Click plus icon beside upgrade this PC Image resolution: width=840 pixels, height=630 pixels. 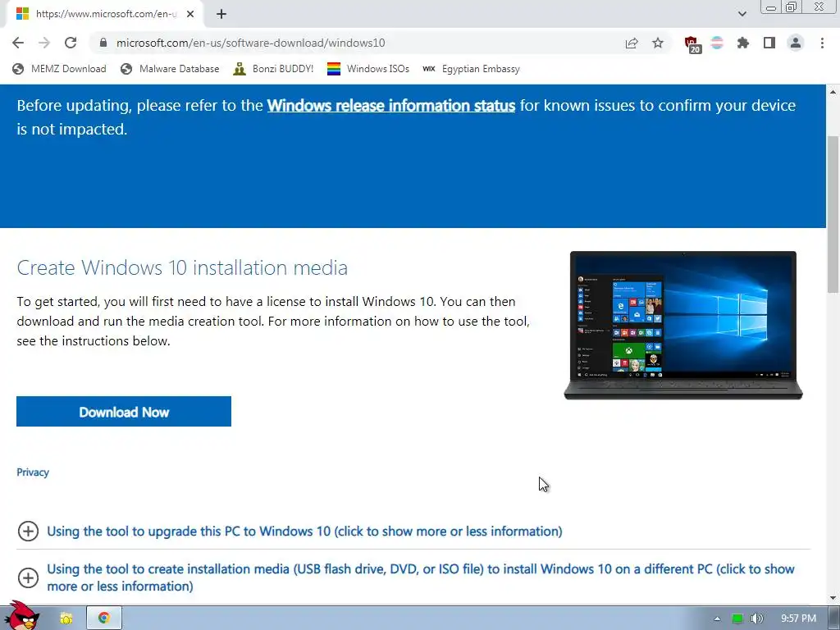click(28, 531)
